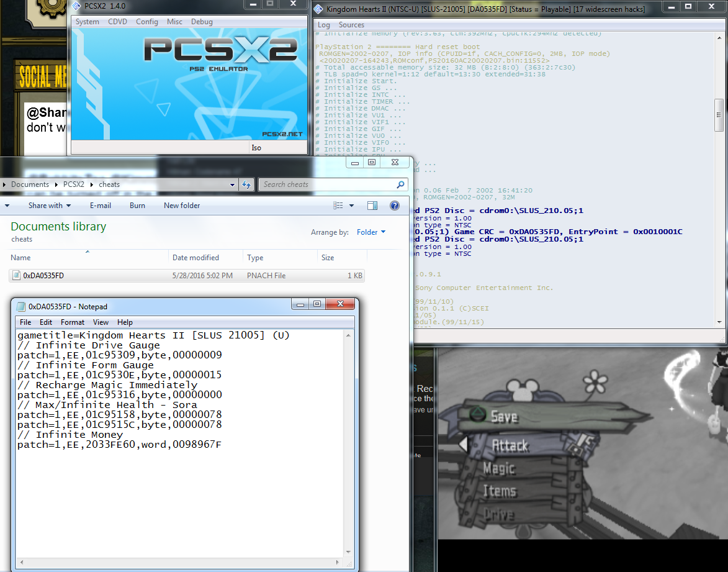Click the change view icon in Explorer
Screen dimensions: 728x572
(338, 206)
